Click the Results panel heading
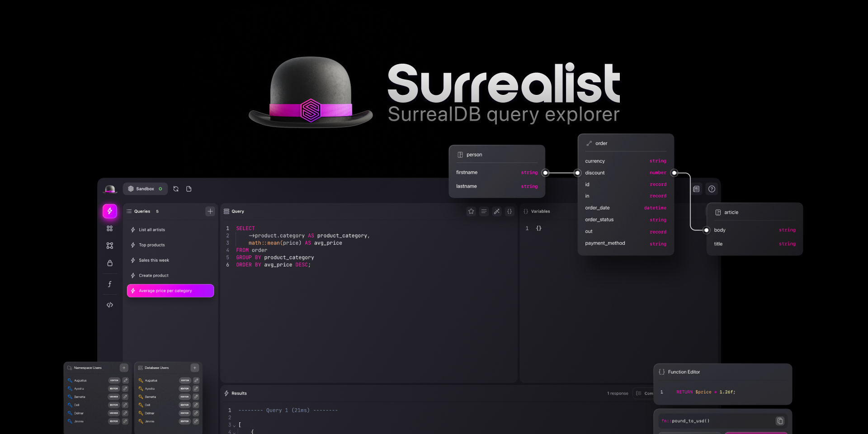Screen dimensions: 868x434 coord(239,393)
